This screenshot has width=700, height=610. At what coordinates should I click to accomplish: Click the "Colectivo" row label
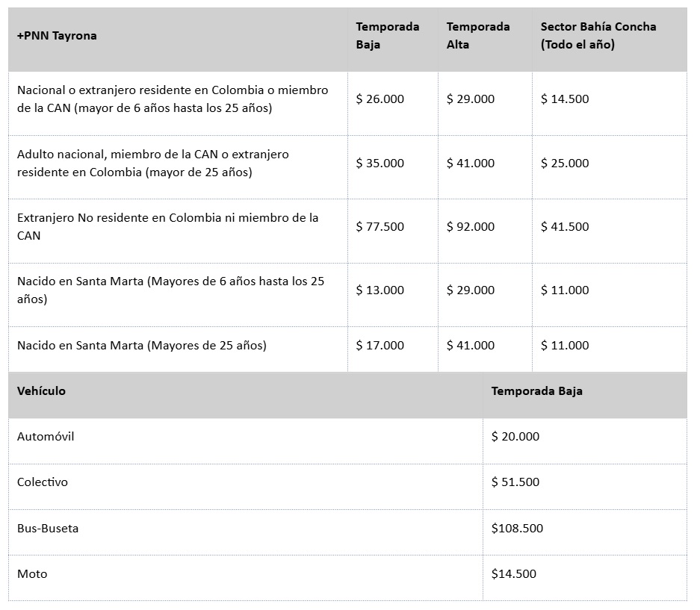point(43,482)
